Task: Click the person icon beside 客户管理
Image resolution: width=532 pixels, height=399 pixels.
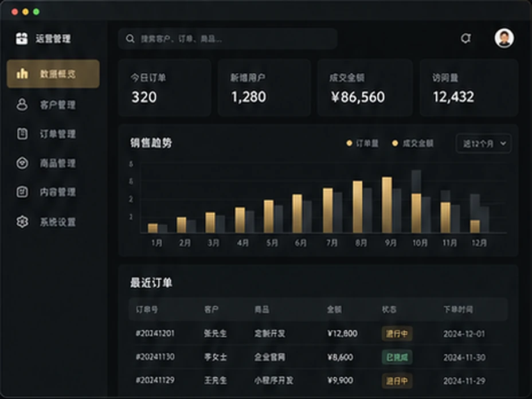Action: (x=22, y=104)
